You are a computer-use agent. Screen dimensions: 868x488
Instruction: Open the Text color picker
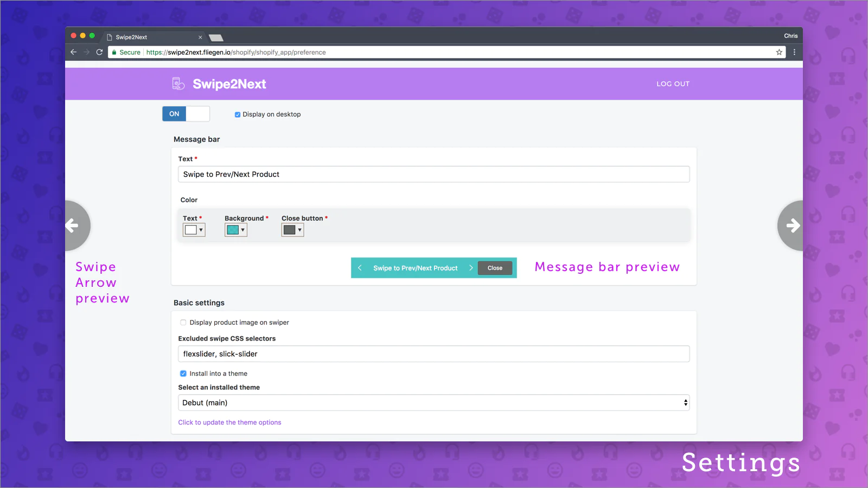tap(194, 230)
